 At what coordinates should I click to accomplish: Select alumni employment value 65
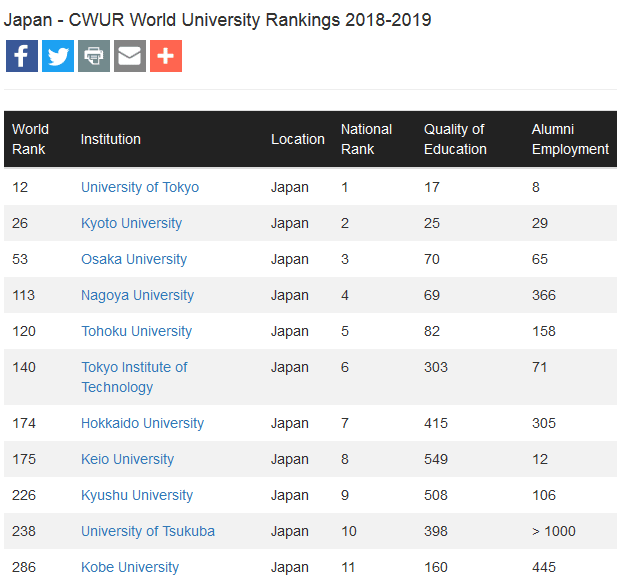tap(540, 259)
